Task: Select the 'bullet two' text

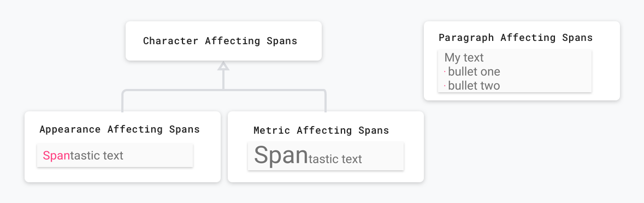Action: click(x=474, y=86)
